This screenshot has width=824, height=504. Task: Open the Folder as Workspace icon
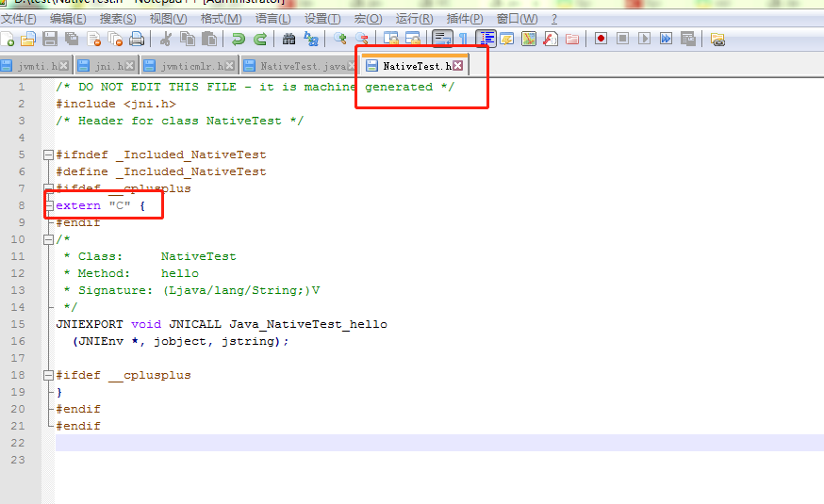pyautogui.click(x=571, y=39)
